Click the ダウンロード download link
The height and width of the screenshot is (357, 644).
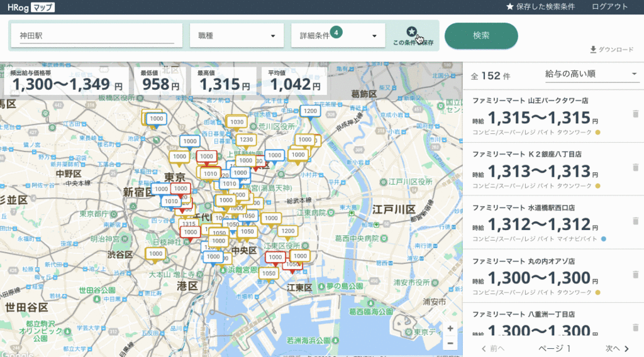(611, 50)
